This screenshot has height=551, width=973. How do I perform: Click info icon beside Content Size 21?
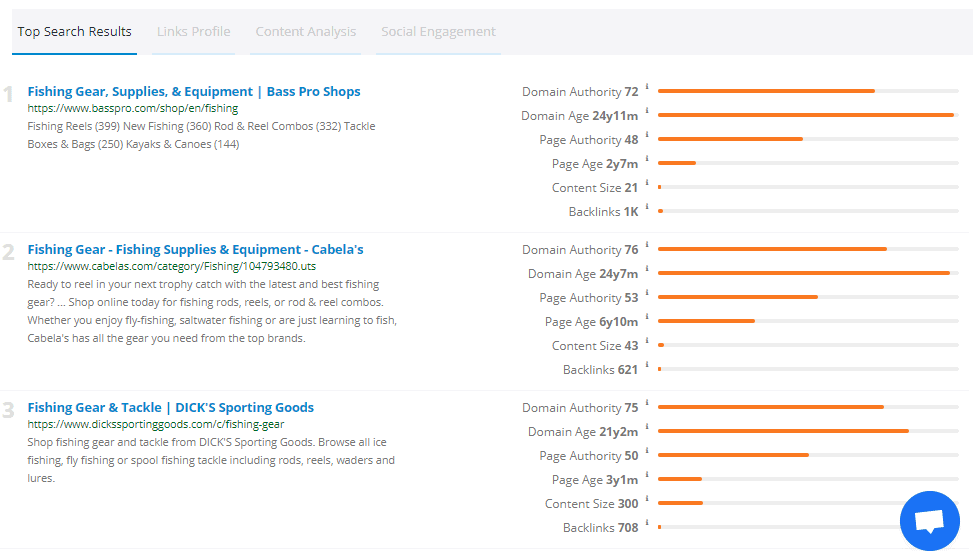[x=647, y=183]
